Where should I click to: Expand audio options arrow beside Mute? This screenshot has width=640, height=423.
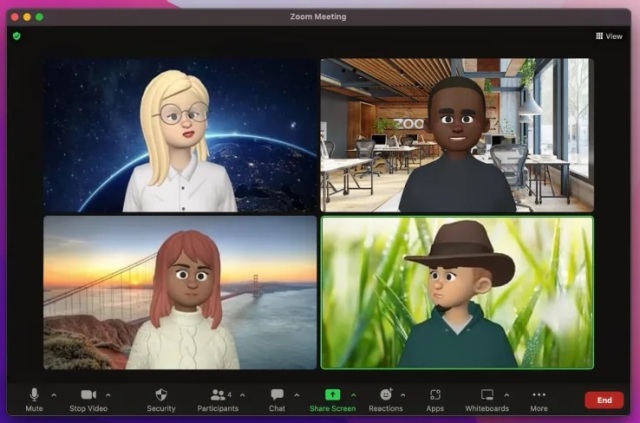coord(53,394)
